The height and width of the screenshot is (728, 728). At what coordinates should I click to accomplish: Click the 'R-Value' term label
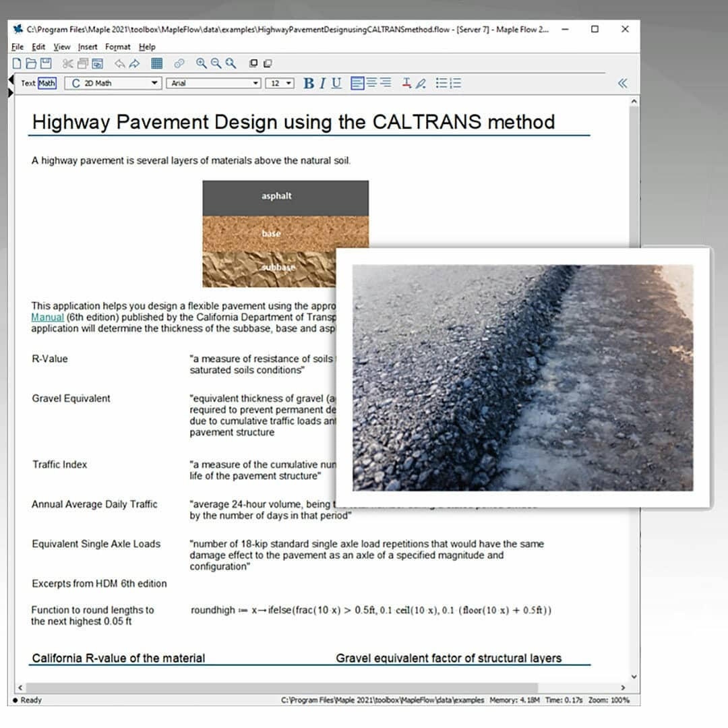tap(50, 359)
